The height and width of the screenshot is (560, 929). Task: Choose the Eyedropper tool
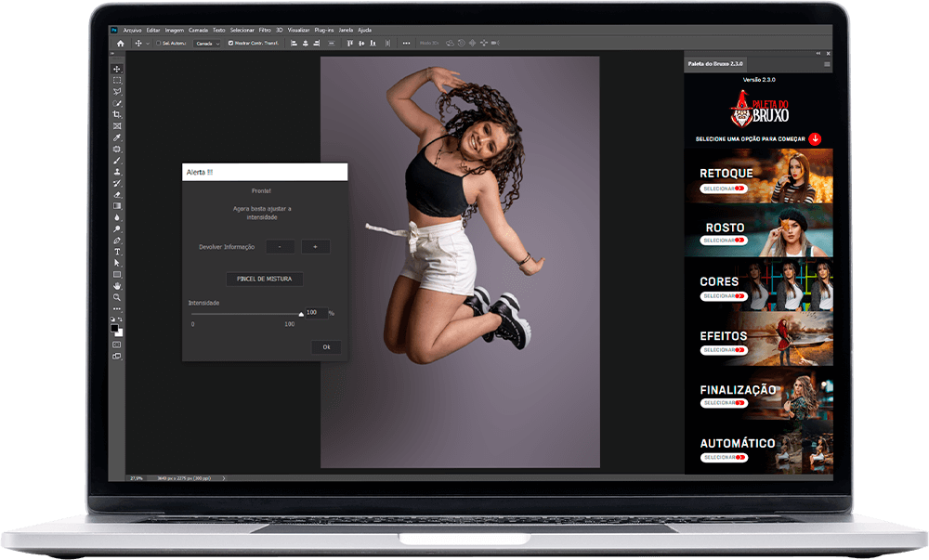[x=117, y=137]
